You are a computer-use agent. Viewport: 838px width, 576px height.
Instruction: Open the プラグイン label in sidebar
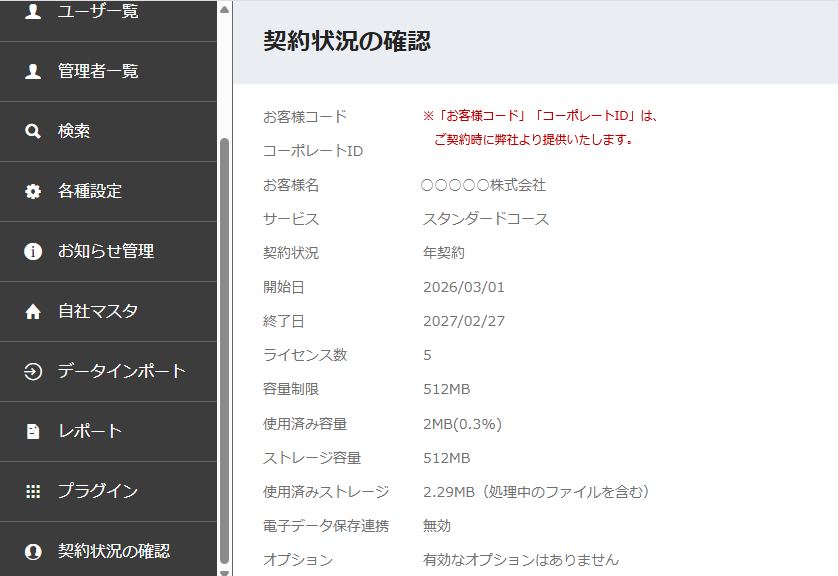click(98, 491)
